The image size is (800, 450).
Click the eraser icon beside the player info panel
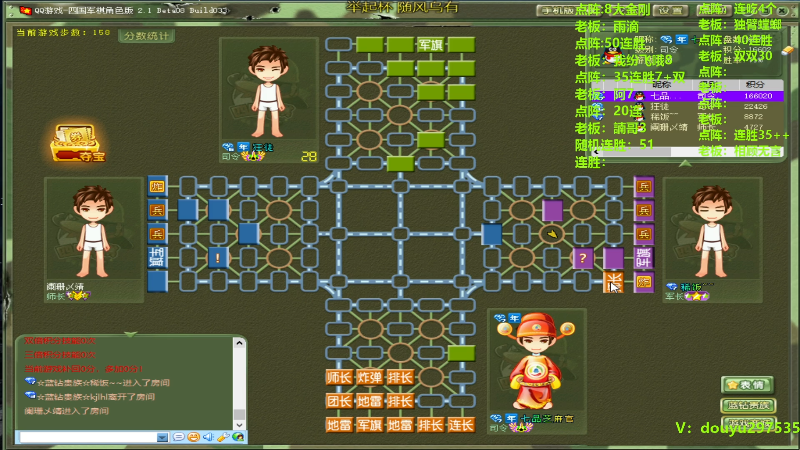[787, 50]
